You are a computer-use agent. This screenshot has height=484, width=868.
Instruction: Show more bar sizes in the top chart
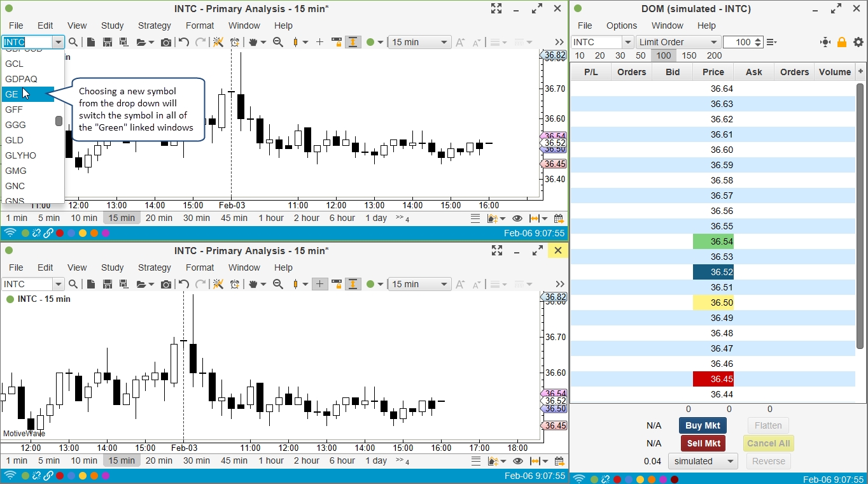pos(402,218)
